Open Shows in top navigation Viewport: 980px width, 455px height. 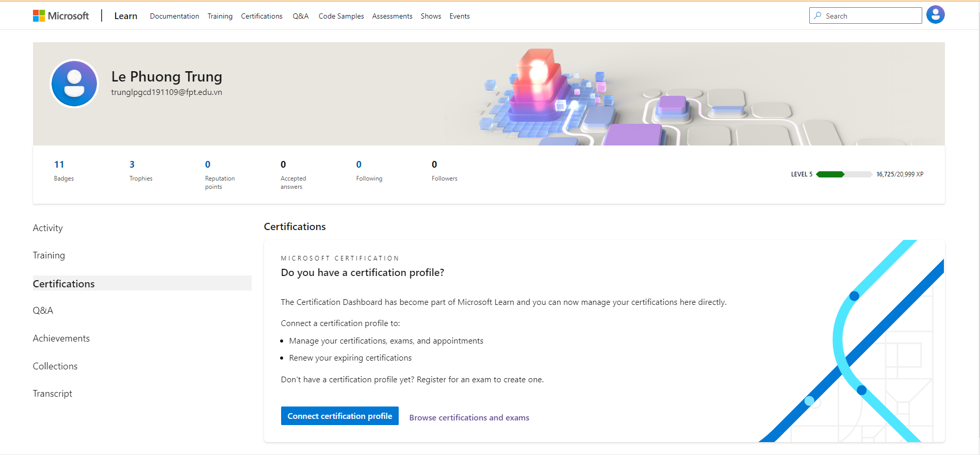point(431,16)
